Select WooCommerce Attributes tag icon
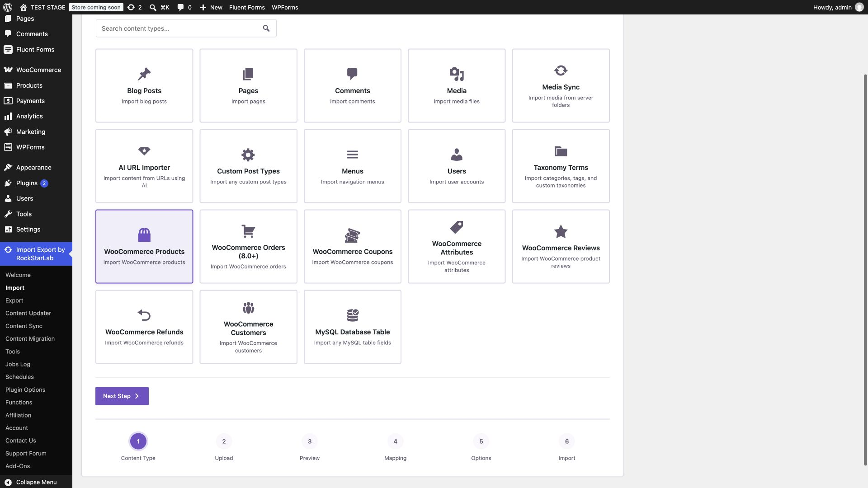 (x=457, y=227)
